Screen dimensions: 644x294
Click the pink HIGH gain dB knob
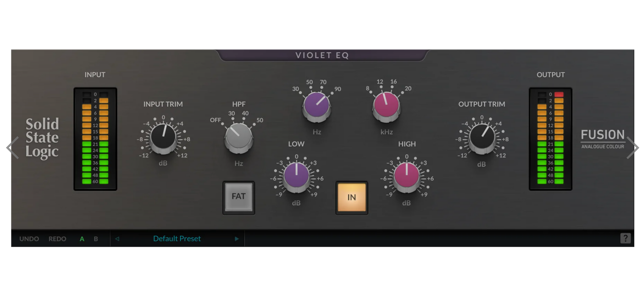pyautogui.click(x=407, y=177)
